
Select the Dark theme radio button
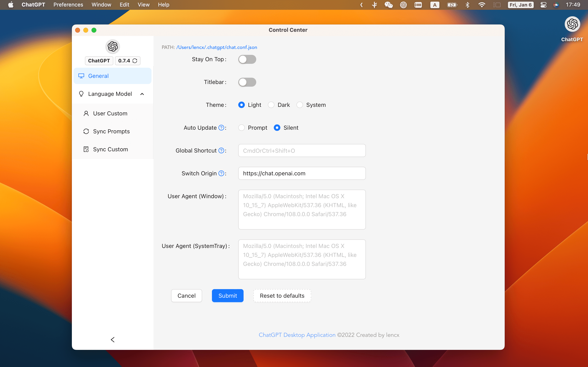271,105
